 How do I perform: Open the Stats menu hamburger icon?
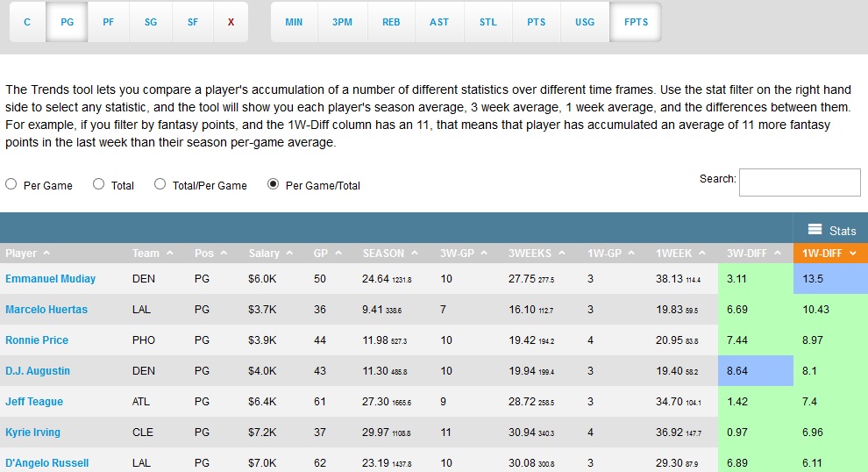(x=815, y=229)
